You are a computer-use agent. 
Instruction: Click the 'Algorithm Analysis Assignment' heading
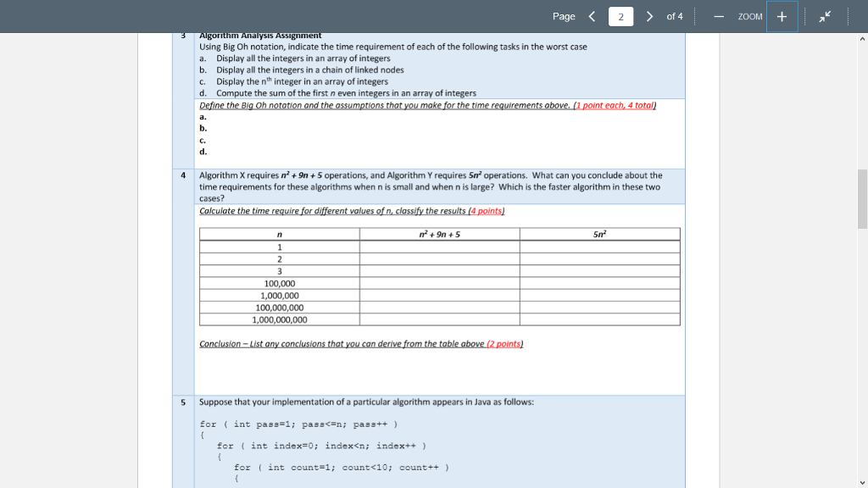coord(260,35)
